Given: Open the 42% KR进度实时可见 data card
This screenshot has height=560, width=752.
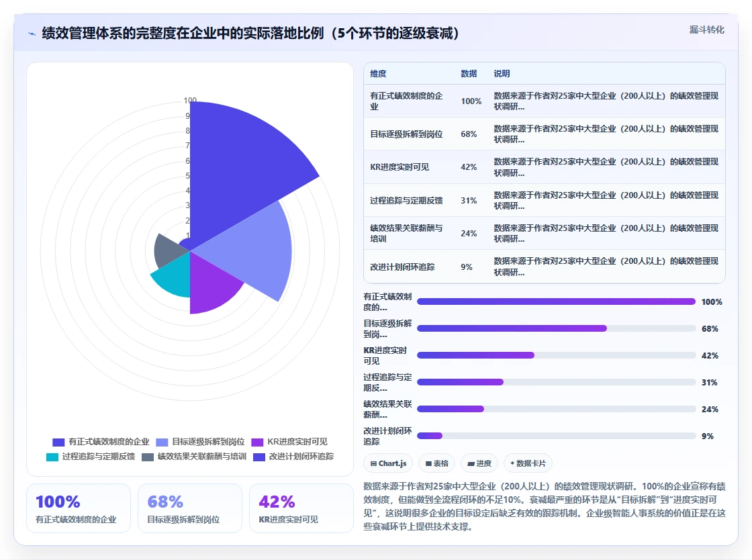Looking at the screenshot, I should (x=301, y=508).
